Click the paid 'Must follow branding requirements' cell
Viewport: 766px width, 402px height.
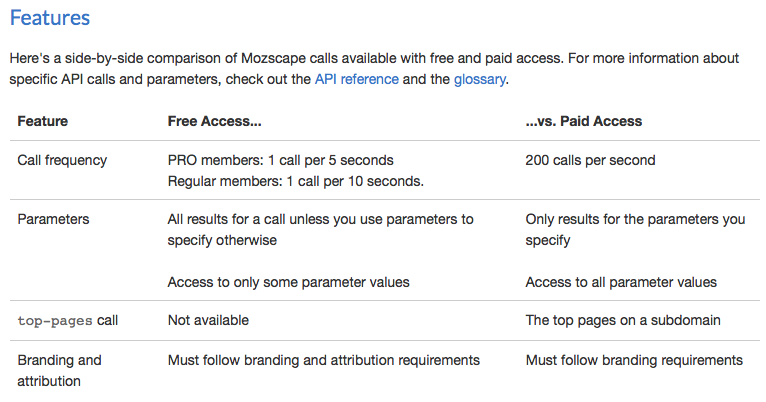pyautogui.click(x=634, y=359)
